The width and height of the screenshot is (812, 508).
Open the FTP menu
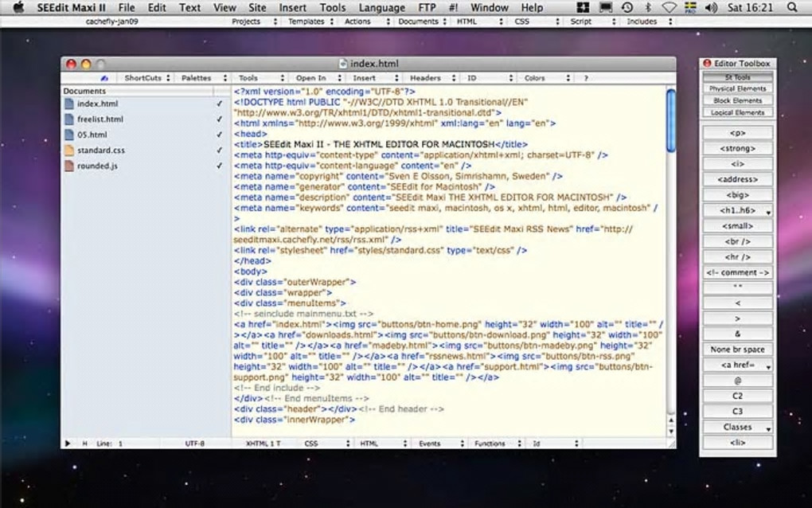tap(427, 7)
